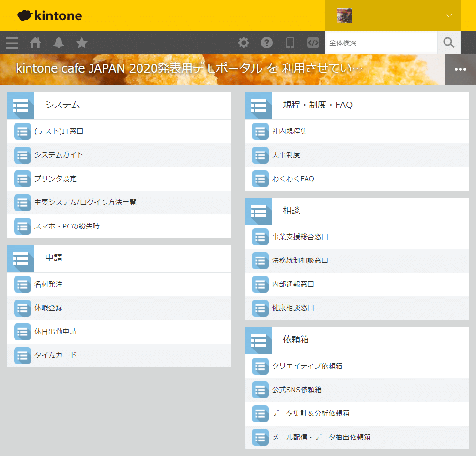Open the タイムカード app link
476x456 pixels.
tap(55, 355)
